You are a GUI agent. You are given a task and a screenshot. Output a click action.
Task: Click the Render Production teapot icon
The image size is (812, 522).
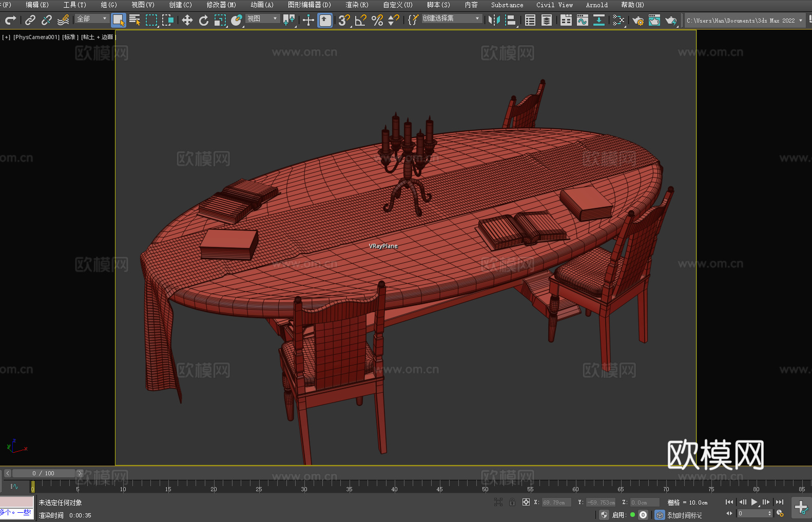pos(671,20)
